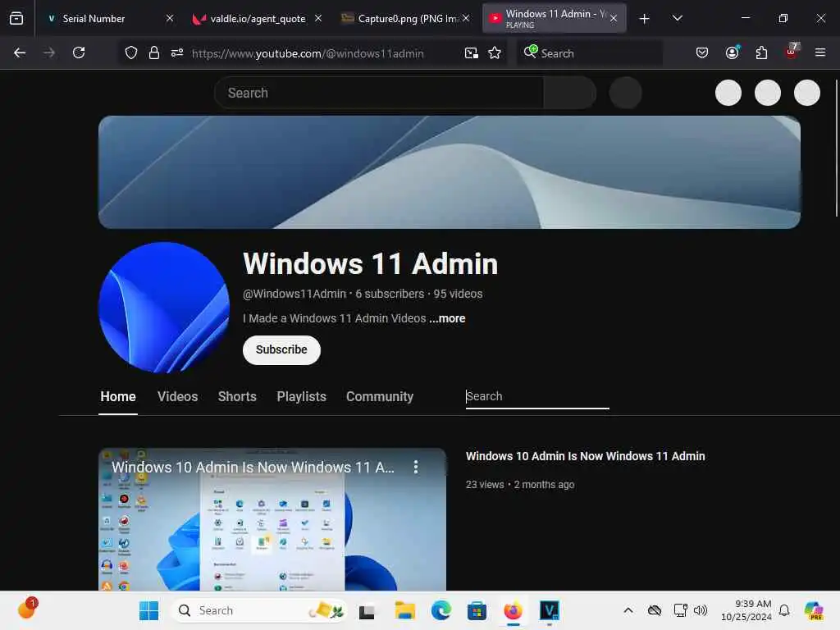The height and width of the screenshot is (630, 840).
Task: Open the tracking protection shield icon
Action: tap(131, 52)
